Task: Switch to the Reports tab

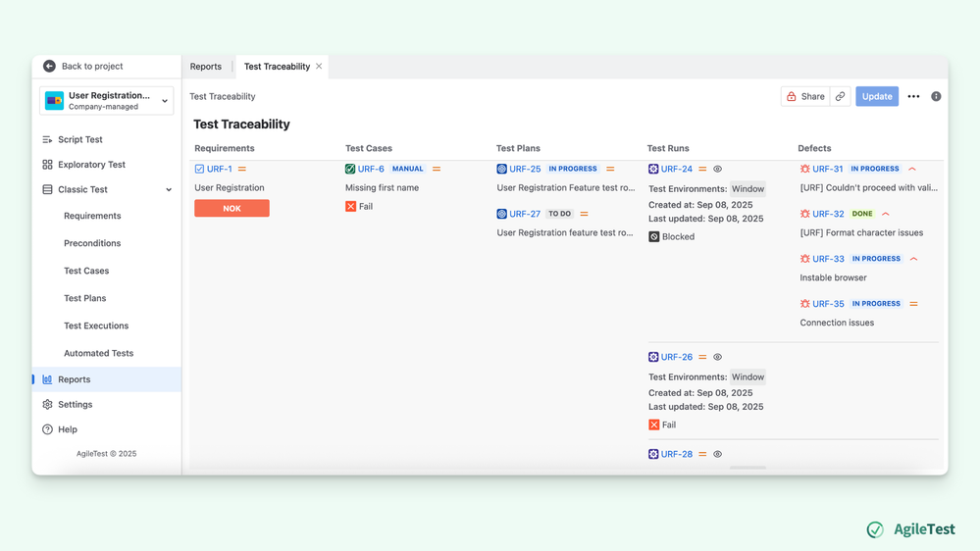Action: [x=206, y=67]
